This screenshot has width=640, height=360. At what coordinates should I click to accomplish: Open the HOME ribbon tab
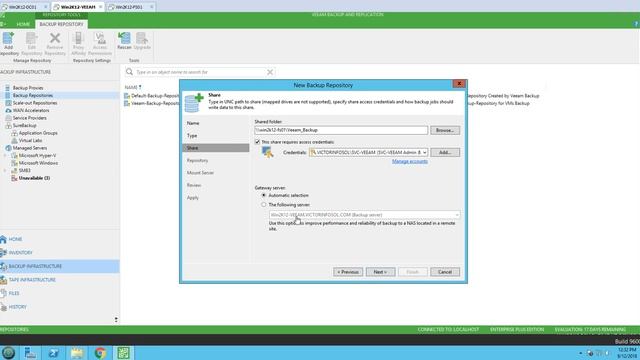23,24
